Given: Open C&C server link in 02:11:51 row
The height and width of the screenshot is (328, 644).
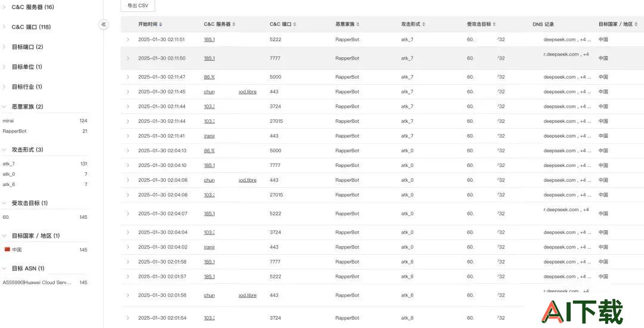Looking at the screenshot, I should click(209, 39).
